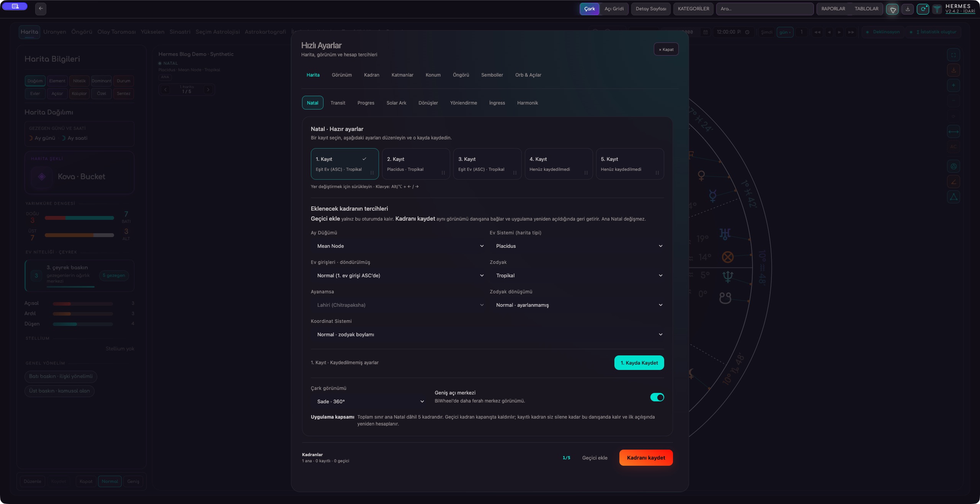Click the drag handle on 1. Kayıt card

tap(372, 173)
